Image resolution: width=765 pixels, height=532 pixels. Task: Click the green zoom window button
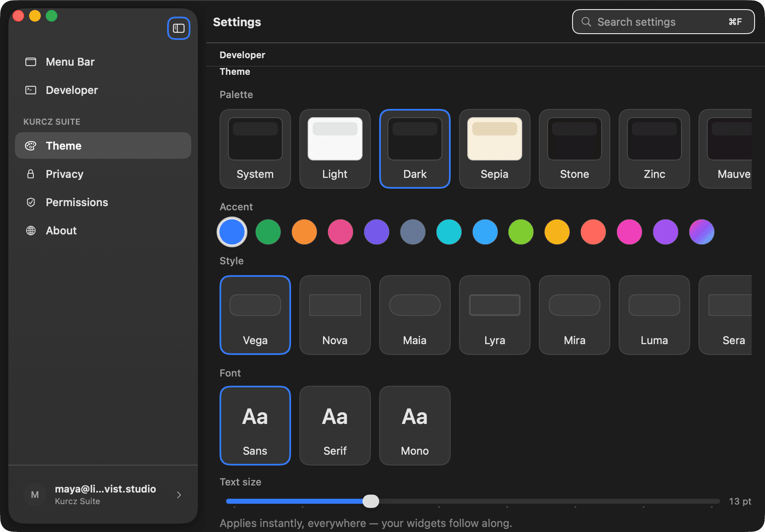coord(52,16)
